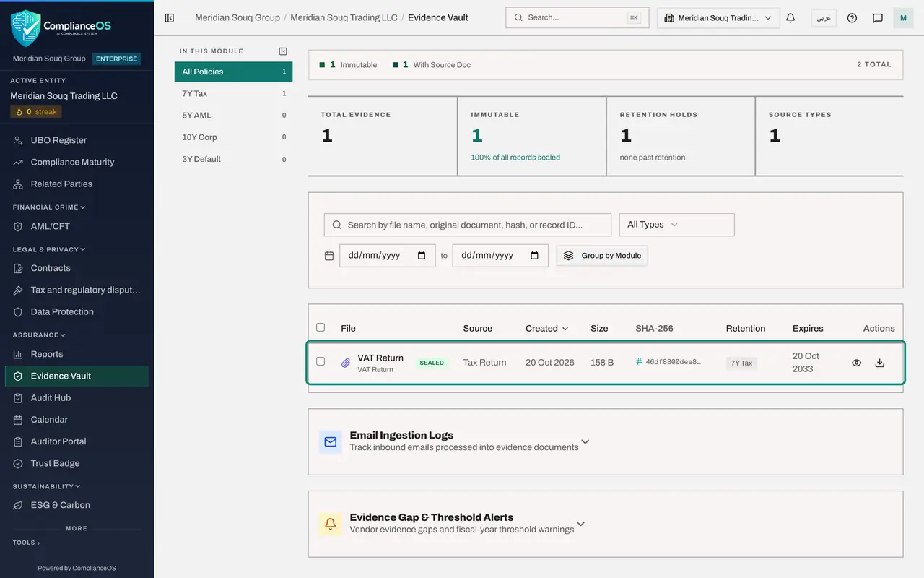Open the chat feedback icon
924x578 pixels.
(878, 18)
